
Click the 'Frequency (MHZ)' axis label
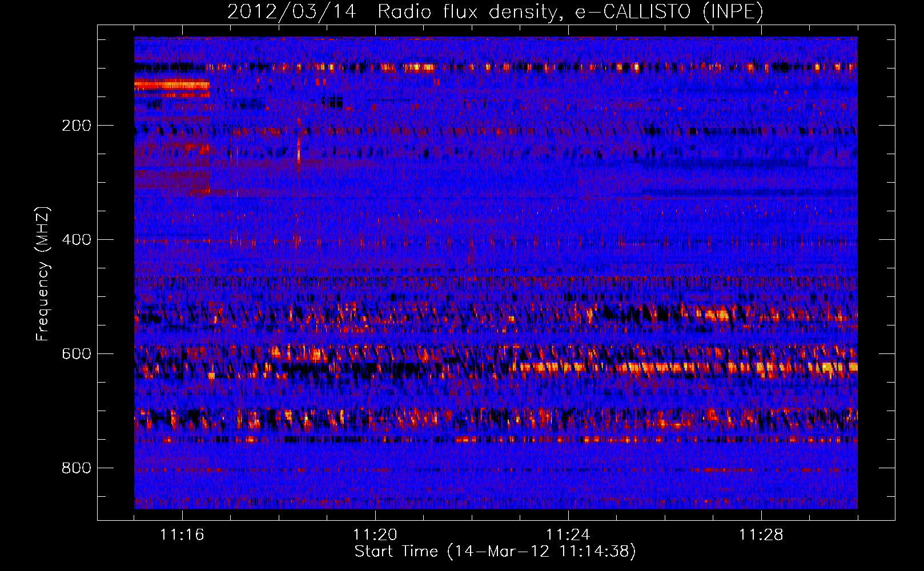(x=43, y=274)
